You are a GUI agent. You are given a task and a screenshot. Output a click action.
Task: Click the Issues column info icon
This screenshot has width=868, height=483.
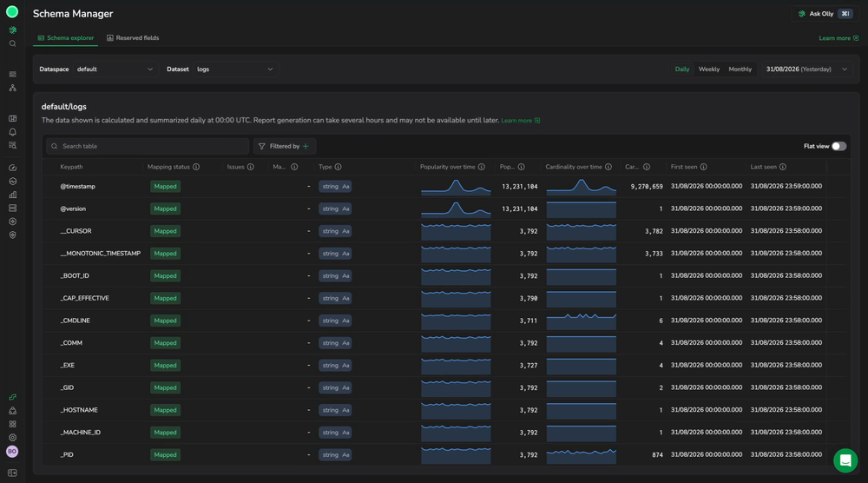tap(250, 167)
